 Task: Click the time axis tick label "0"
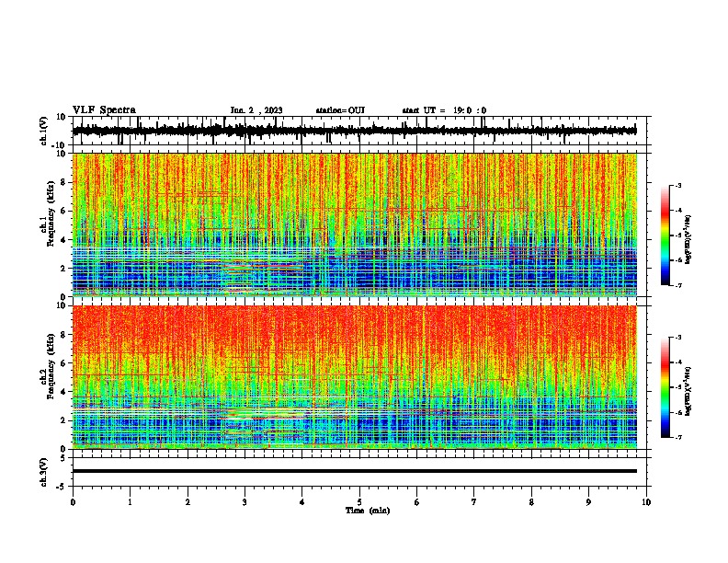click(73, 502)
